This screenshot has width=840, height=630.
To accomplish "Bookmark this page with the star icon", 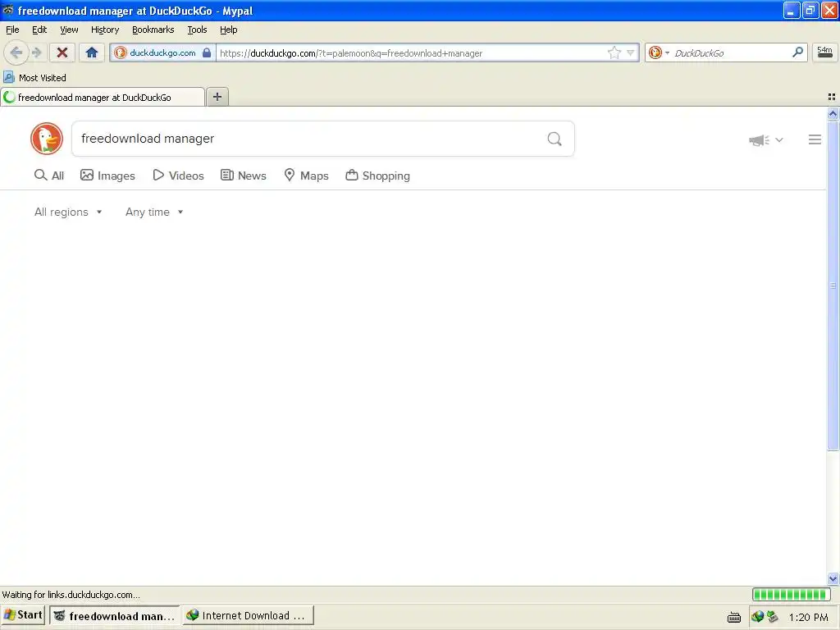I will click(x=614, y=52).
